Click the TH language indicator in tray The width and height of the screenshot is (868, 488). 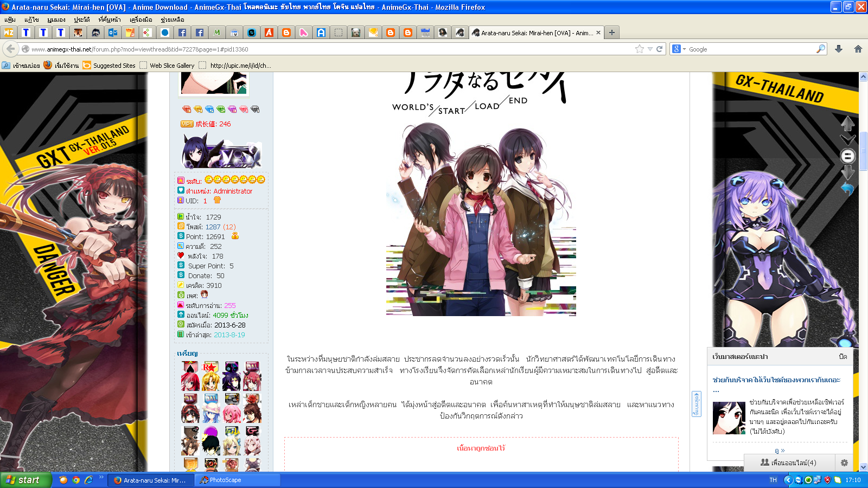click(773, 480)
